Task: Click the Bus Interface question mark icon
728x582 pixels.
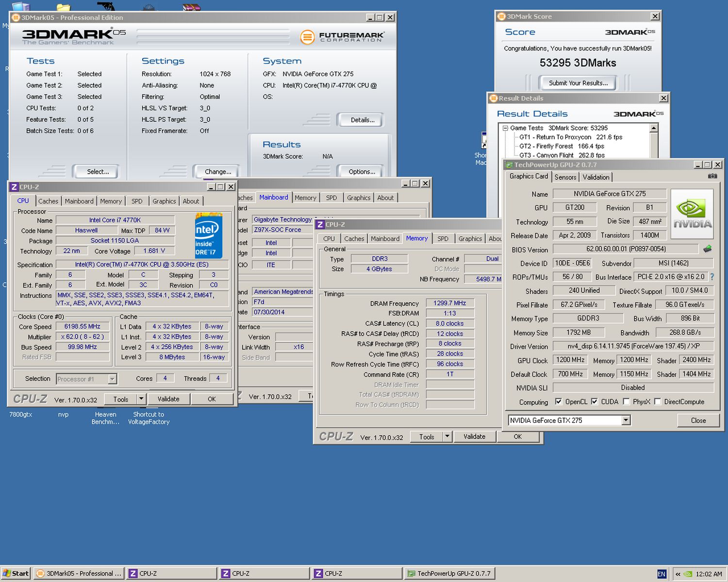Action: pyautogui.click(x=712, y=276)
